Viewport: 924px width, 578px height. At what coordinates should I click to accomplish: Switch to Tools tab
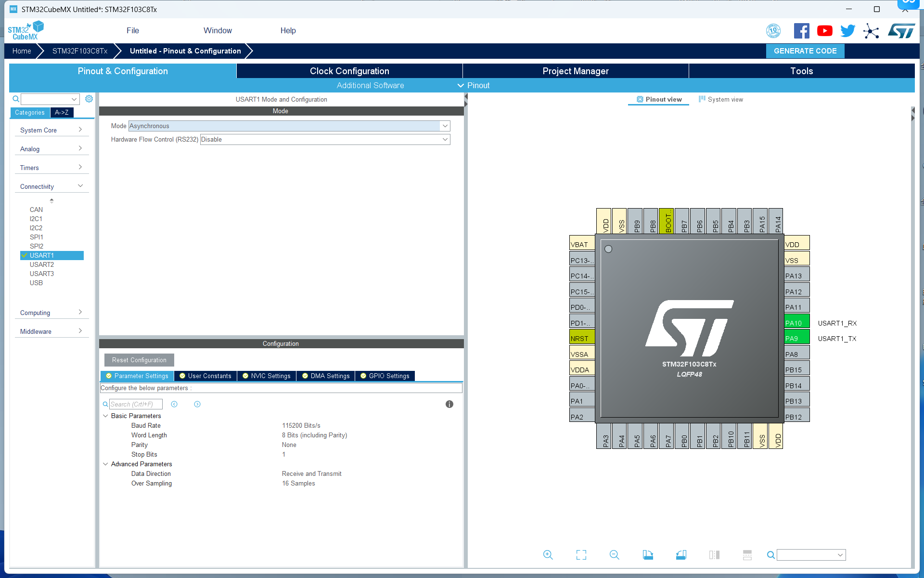coord(802,71)
